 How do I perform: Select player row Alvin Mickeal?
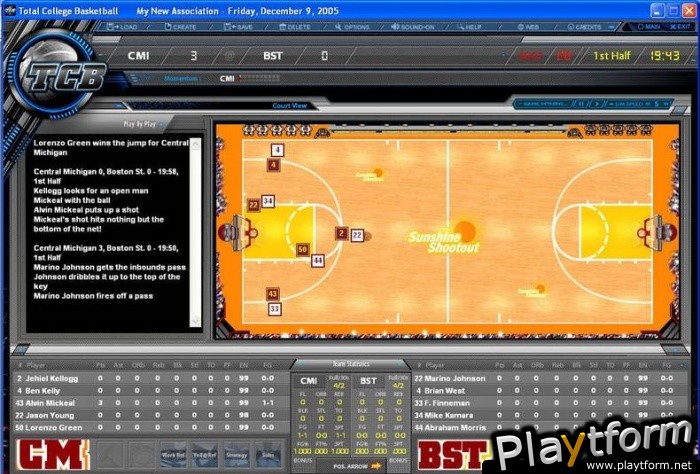point(151,403)
